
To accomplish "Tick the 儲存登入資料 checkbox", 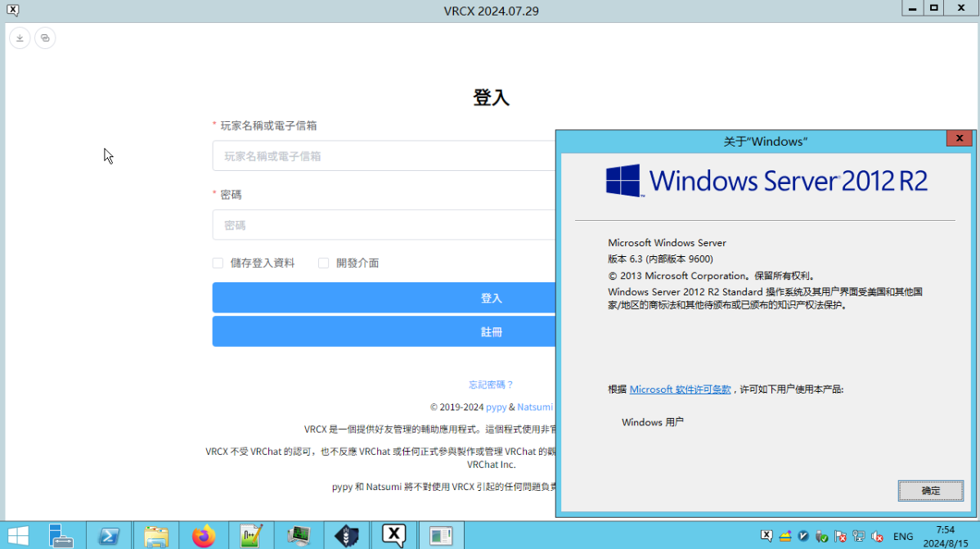I will pyautogui.click(x=218, y=263).
